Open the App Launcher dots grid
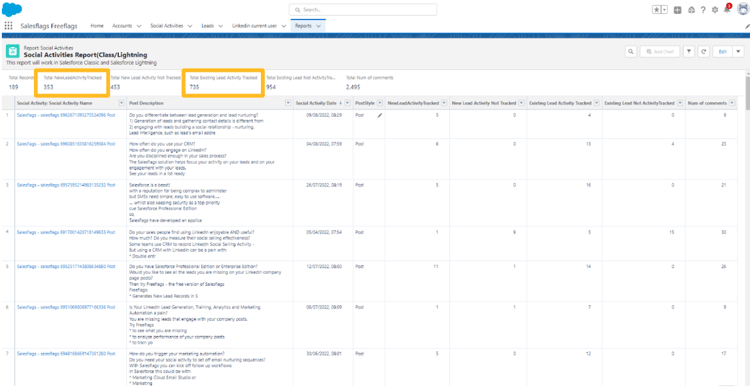Screen dimensions: 750x390 [x=8, y=26]
